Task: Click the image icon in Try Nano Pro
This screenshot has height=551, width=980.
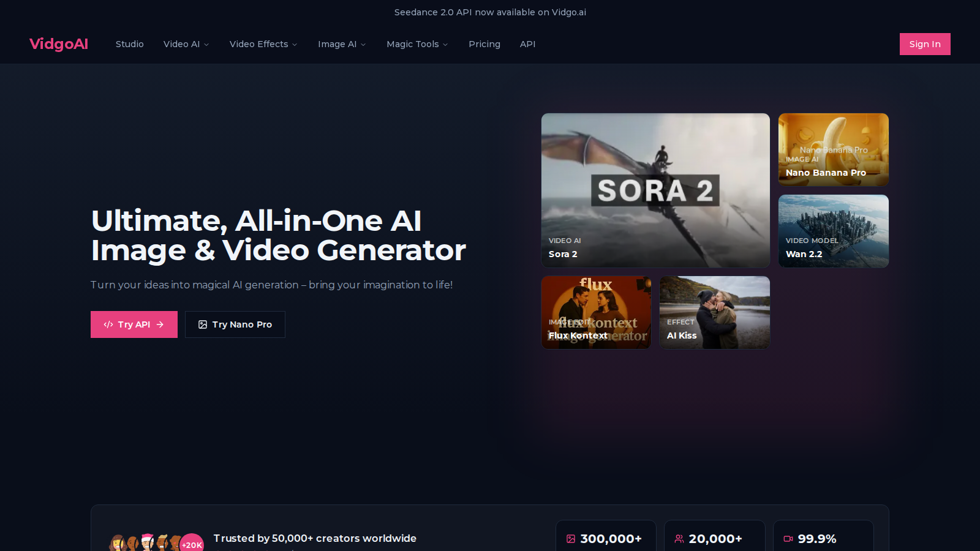Action: point(203,324)
